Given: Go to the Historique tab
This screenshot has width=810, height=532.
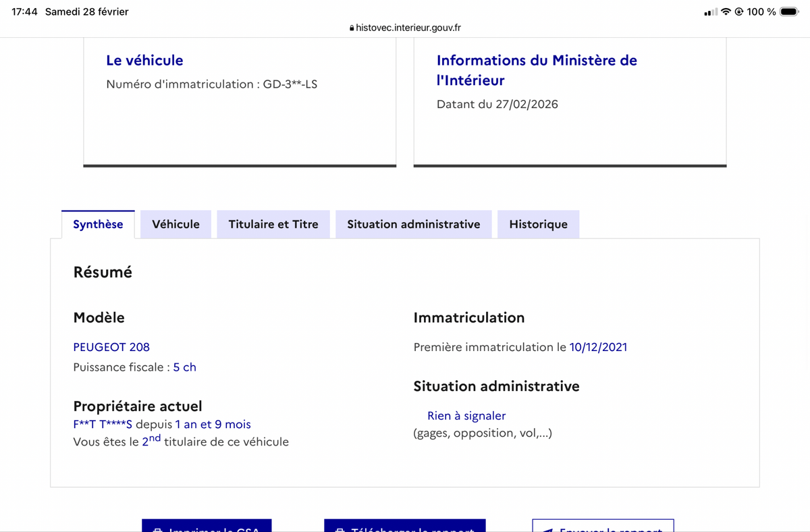Looking at the screenshot, I should pyautogui.click(x=538, y=224).
